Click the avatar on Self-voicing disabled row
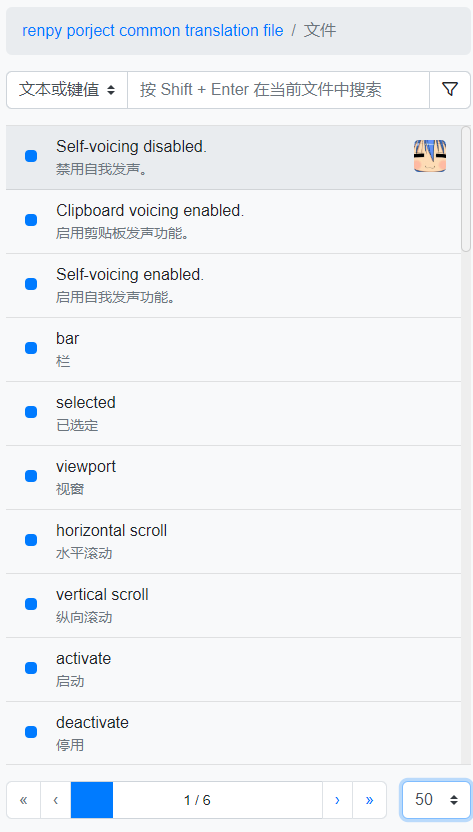The height and width of the screenshot is (832, 473). tap(429, 156)
